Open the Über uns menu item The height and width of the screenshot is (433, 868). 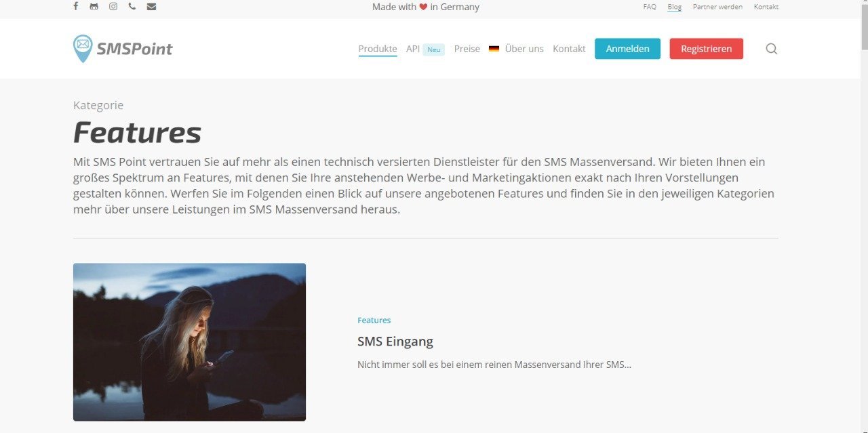[524, 49]
